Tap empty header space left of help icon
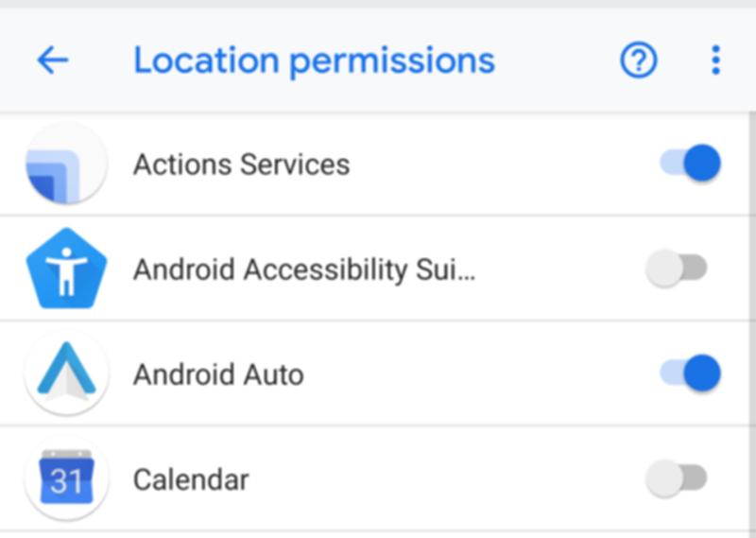The image size is (756, 538). click(558, 61)
